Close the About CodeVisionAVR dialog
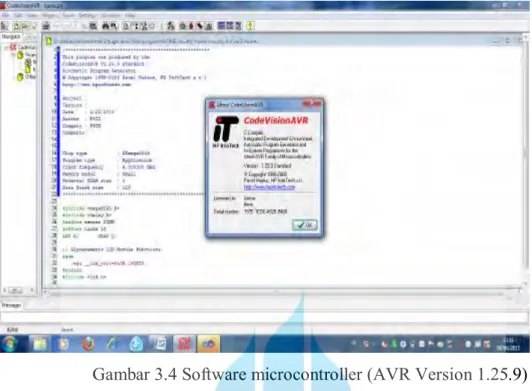This screenshot has width=532, height=391. pos(312,104)
